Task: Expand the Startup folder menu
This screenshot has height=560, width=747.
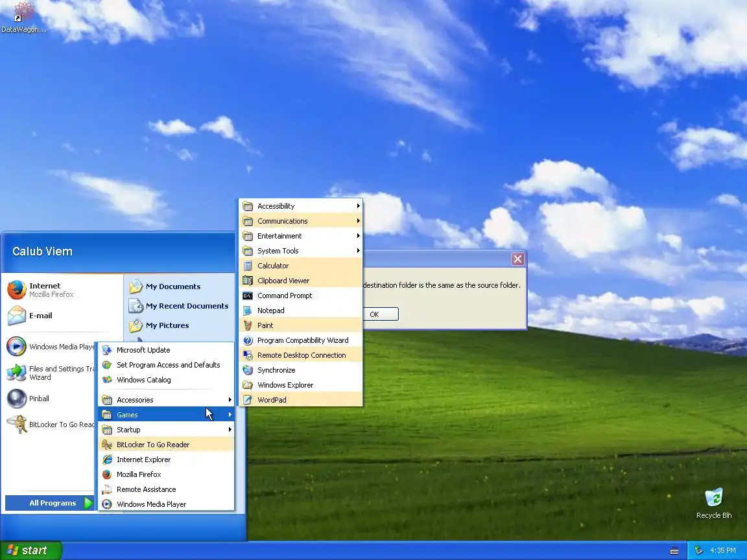Action: click(166, 430)
